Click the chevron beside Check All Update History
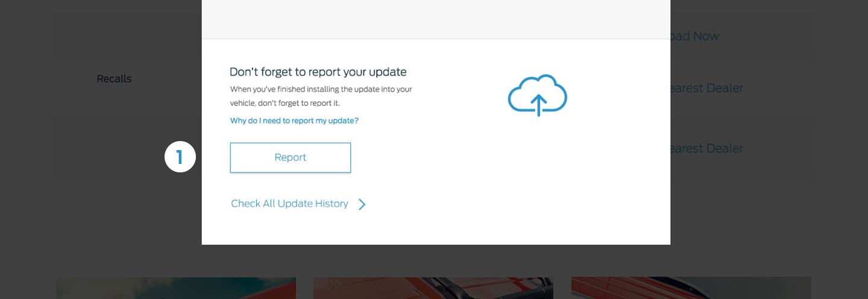The width and height of the screenshot is (868, 299). click(362, 204)
